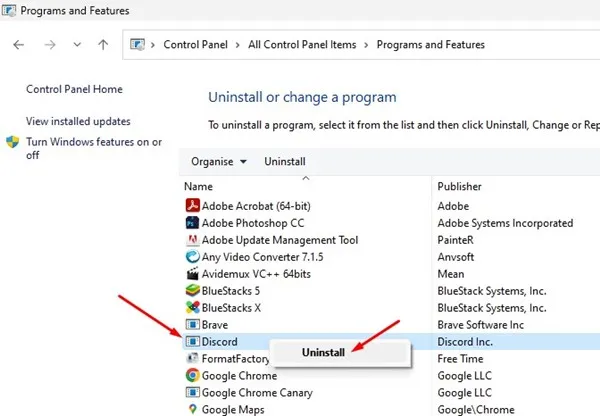Open the Control Panel breadcrumb
600x416 pixels.
coord(196,44)
